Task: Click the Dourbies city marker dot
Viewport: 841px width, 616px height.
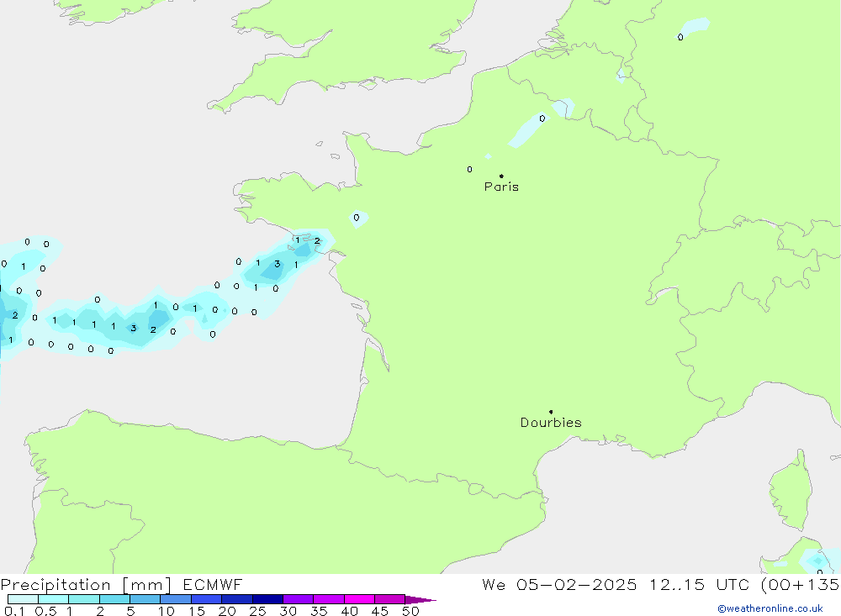Action: pyautogui.click(x=551, y=412)
